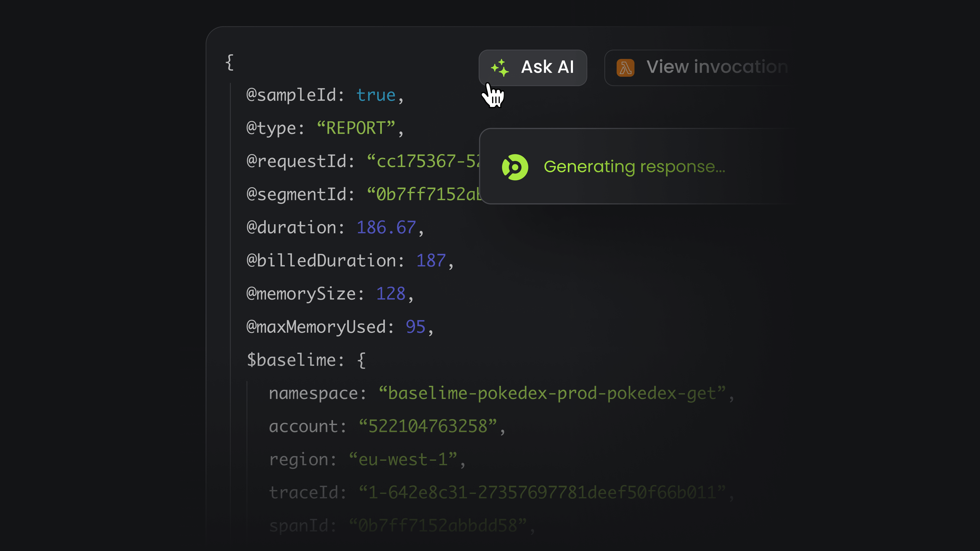
Task: Select the @billedDuration value 187
Action: 431,260
